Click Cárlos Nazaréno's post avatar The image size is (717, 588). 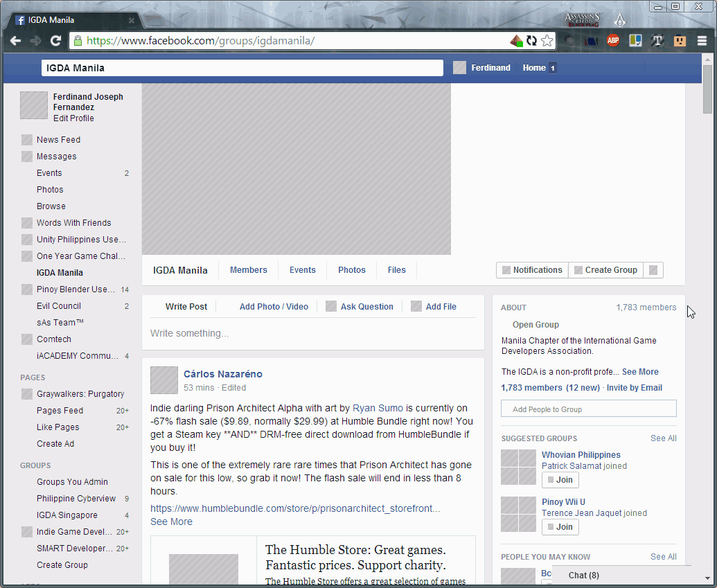(164, 380)
